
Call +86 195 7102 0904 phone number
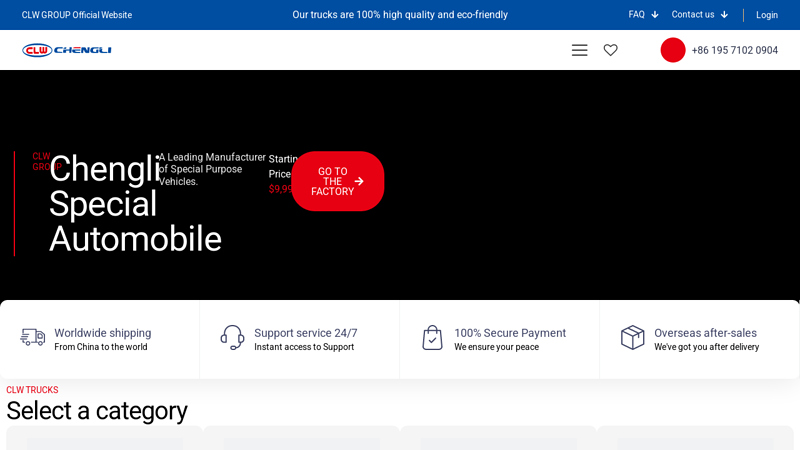pyautogui.click(x=734, y=50)
